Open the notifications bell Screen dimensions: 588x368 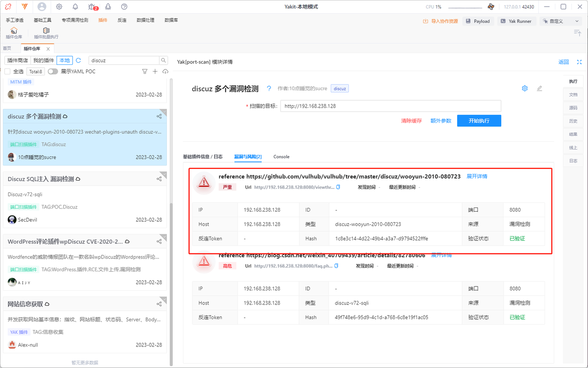pyautogui.click(x=75, y=6)
